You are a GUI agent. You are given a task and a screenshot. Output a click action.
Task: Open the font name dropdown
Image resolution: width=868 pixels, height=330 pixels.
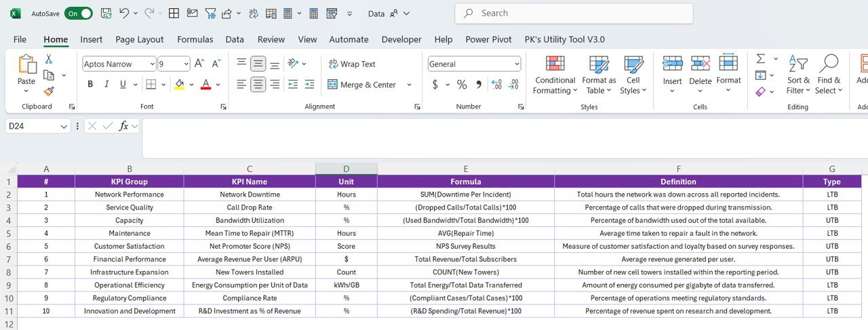pos(151,64)
